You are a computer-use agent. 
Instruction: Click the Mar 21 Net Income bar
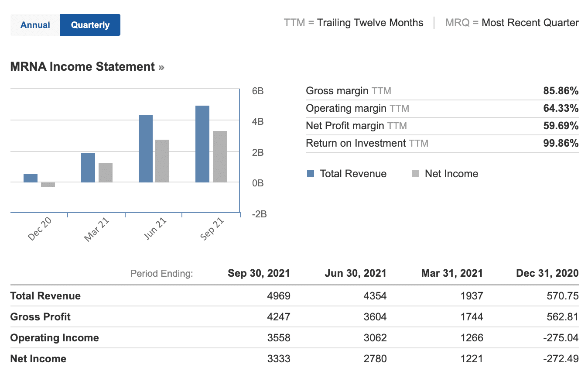[x=106, y=173]
